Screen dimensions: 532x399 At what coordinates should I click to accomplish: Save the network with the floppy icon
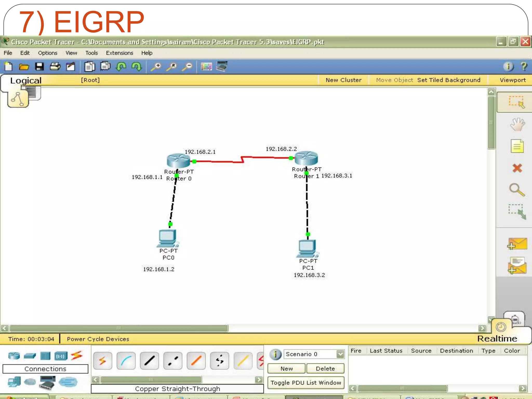(x=39, y=67)
